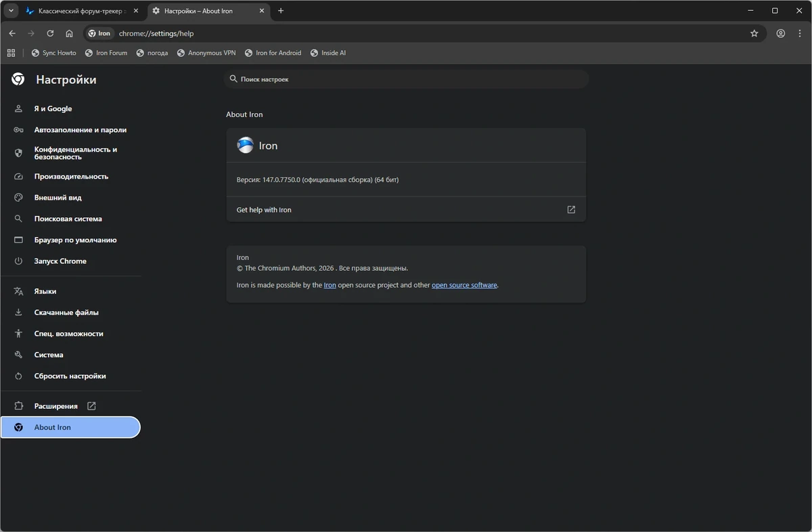
Task: Open the tab search dropdown arrow
Action: [11, 11]
